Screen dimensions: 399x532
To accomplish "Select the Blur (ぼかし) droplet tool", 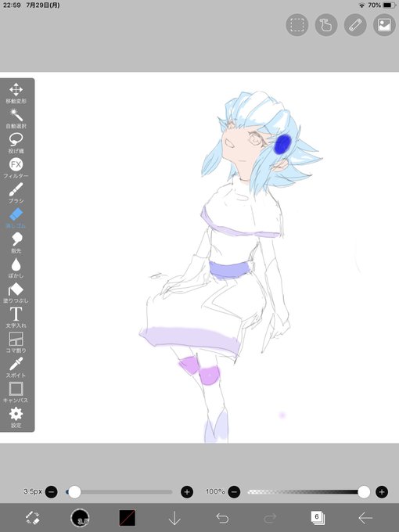I will tap(16, 268).
